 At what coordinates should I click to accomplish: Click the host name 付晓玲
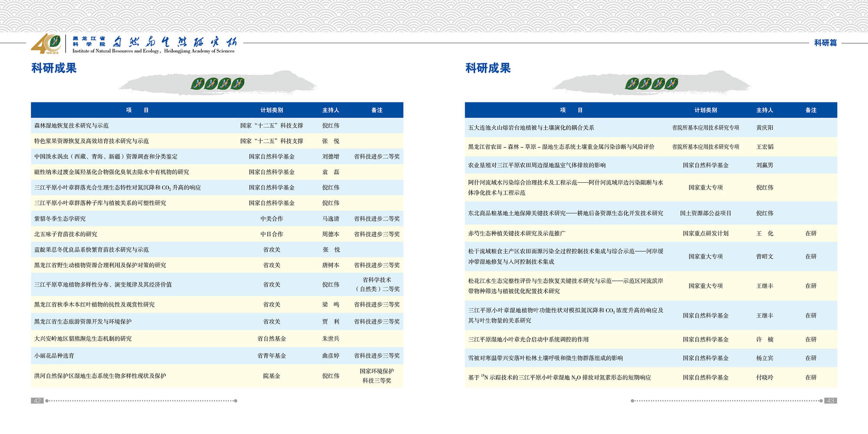click(765, 378)
